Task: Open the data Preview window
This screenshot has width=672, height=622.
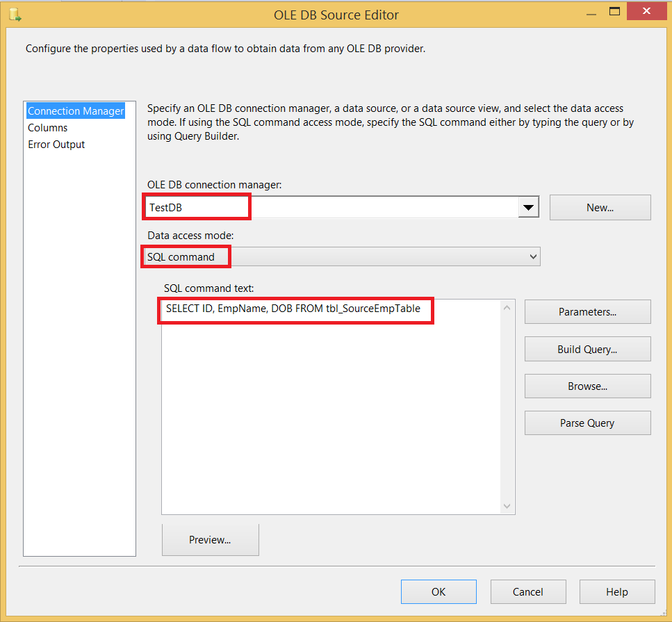Action: [x=210, y=539]
